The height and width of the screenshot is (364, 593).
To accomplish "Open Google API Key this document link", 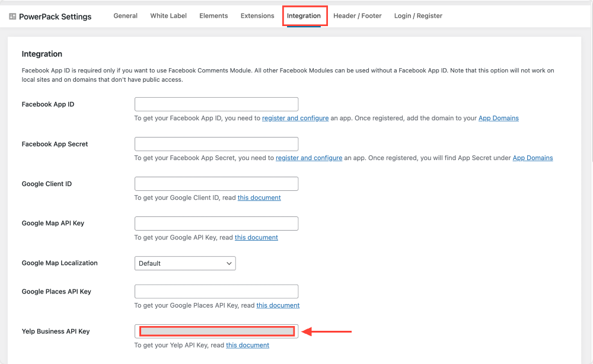I will [x=256, y=237].
